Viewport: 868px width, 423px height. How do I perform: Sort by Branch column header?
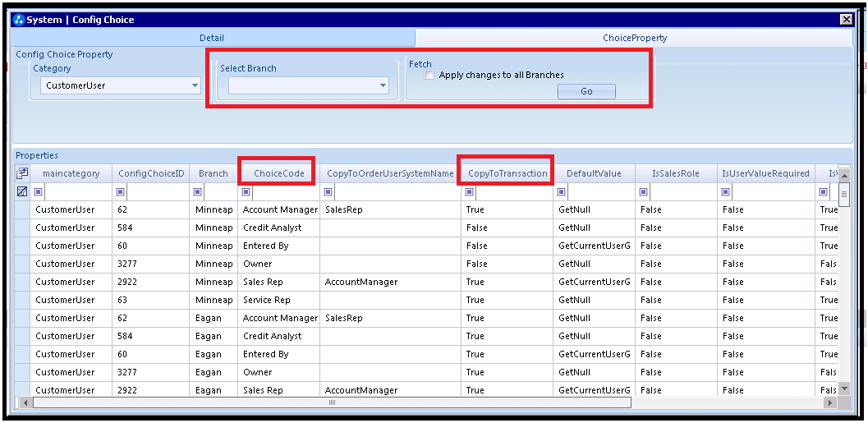tap(214, 173)
